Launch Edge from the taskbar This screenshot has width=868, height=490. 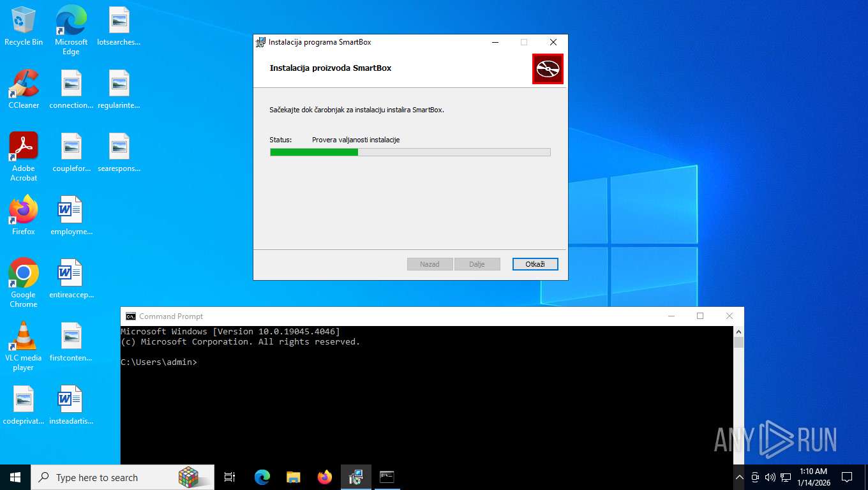(x=262, y=477)
